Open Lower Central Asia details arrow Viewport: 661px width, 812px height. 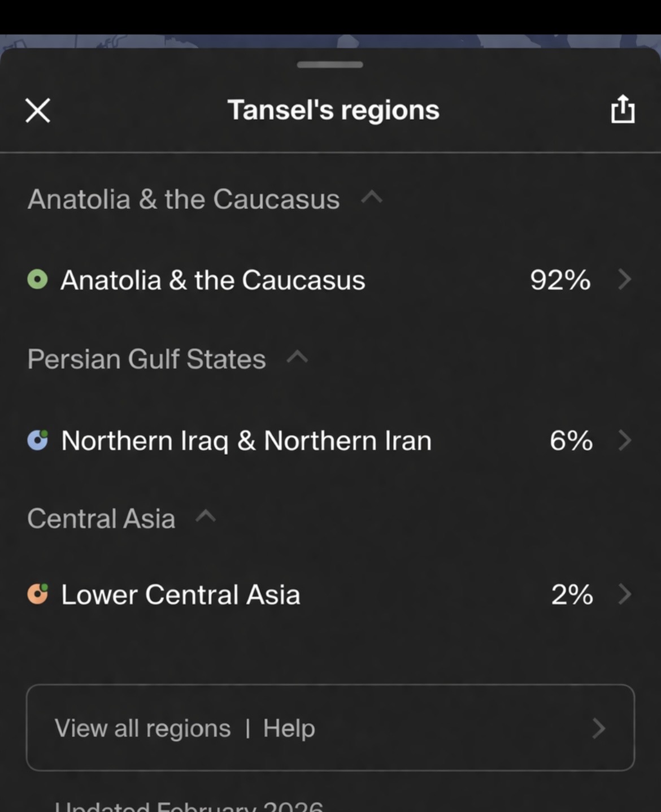pos(624,594)
